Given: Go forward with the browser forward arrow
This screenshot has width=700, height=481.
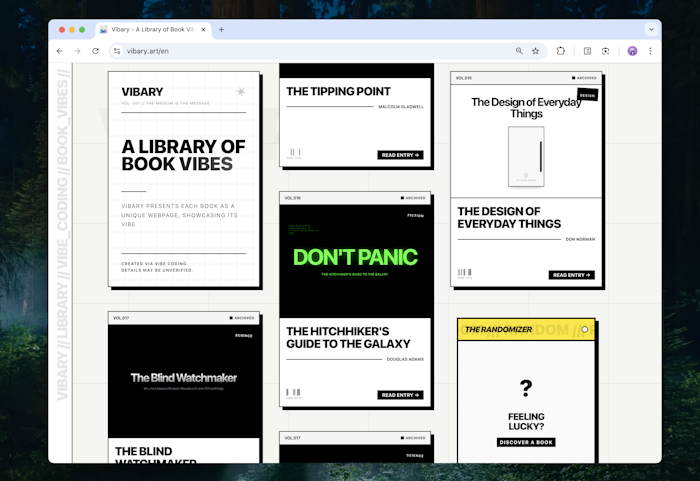Looking at the screenshot, I should (x=77, y=51).
